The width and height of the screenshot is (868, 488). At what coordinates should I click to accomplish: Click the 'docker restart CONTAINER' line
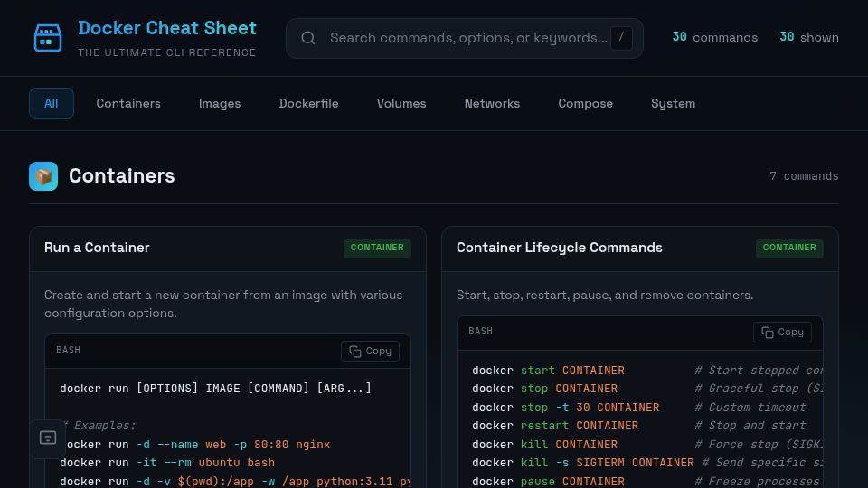(x=555, y=426)
